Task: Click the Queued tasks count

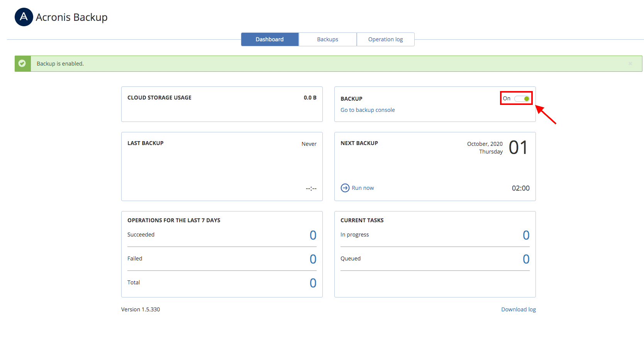Action: (x=526, y=259)
